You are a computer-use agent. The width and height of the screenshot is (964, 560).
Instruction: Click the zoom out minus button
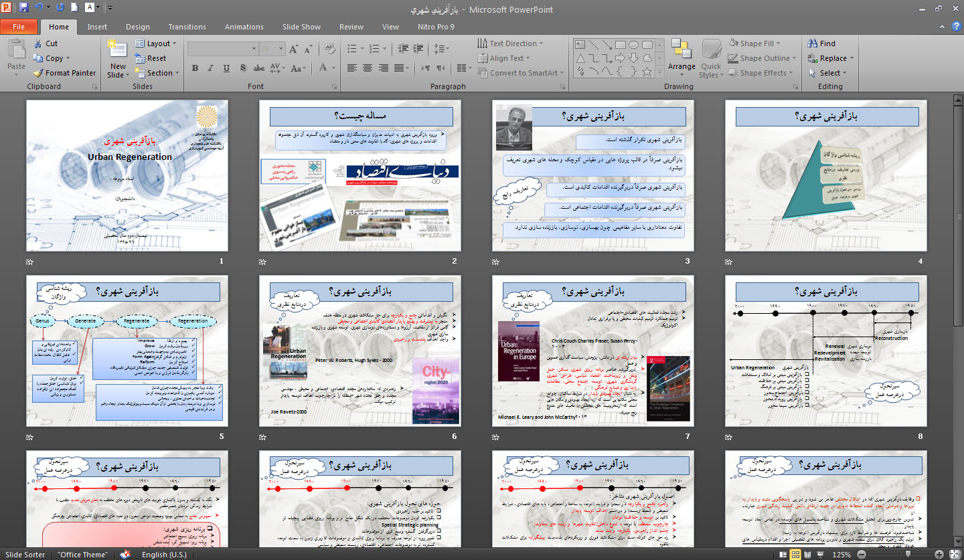(862, 555)
